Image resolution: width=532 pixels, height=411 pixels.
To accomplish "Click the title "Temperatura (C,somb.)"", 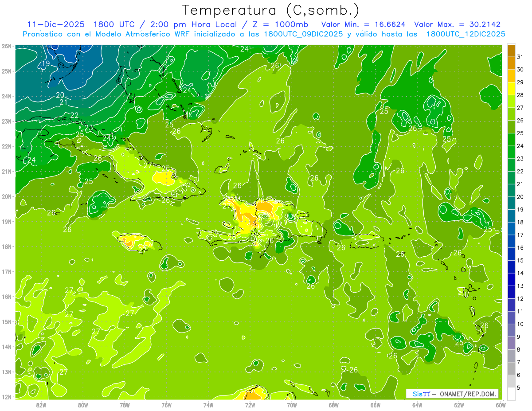I will pos(271,11).
